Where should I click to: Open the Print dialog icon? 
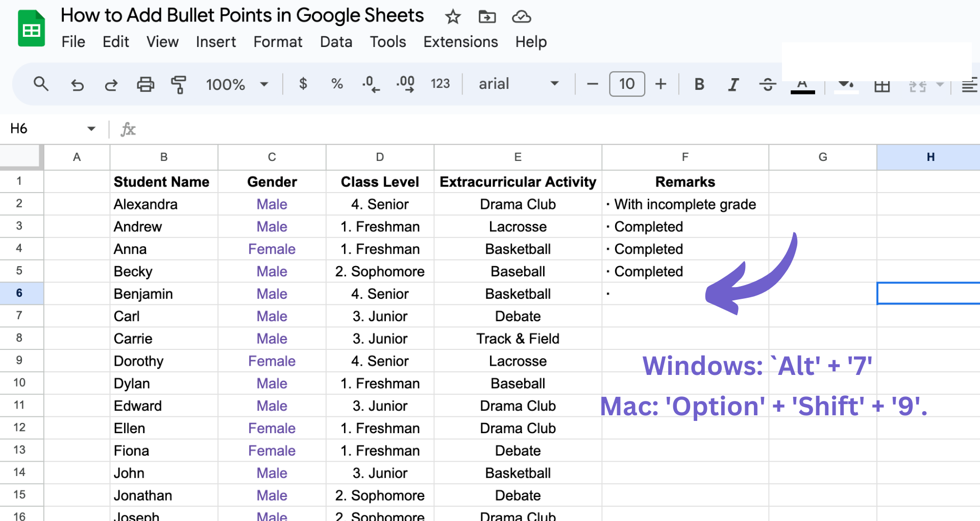click(145, 84)
